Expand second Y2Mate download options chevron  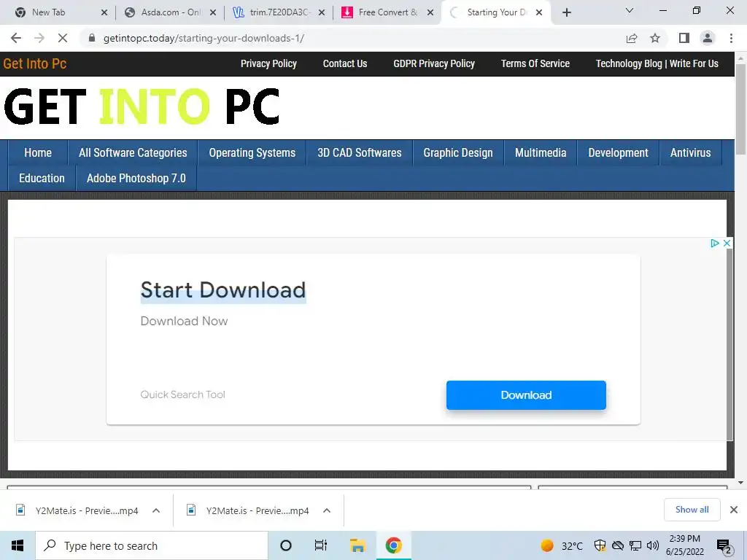(x=326, y=510)
